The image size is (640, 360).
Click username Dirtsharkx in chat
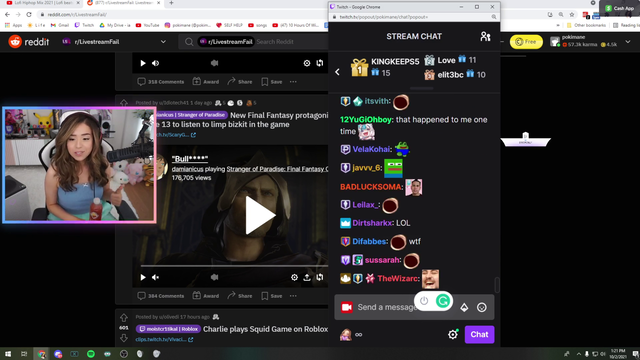point(372,223)
